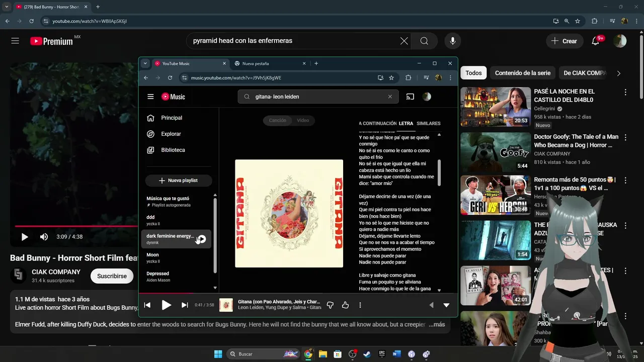
Task: Skip to next track in YouTube Music
Action: tap(185, 305)
